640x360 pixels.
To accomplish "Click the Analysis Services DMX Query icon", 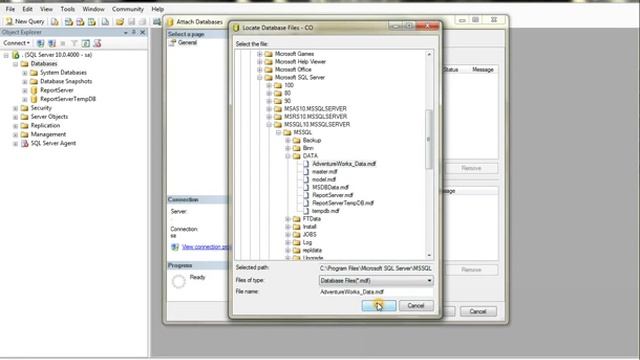I will point(80,22).
